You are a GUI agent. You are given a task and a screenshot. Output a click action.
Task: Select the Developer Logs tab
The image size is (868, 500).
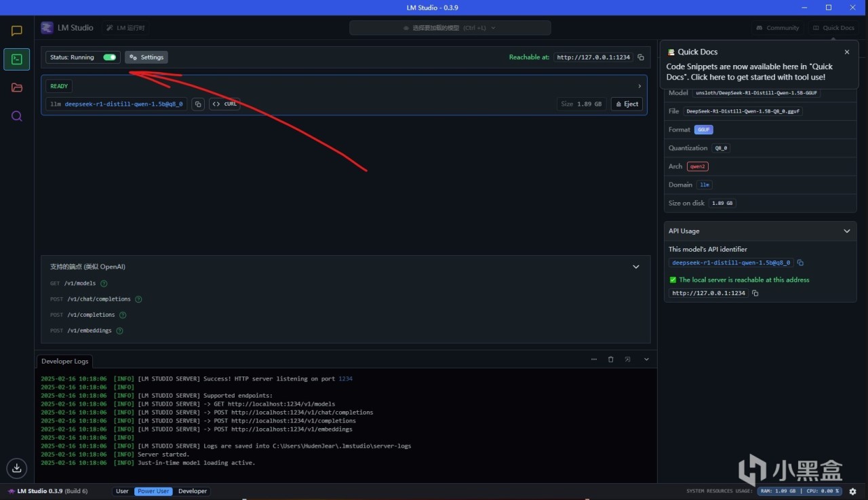tap(64, 362)
